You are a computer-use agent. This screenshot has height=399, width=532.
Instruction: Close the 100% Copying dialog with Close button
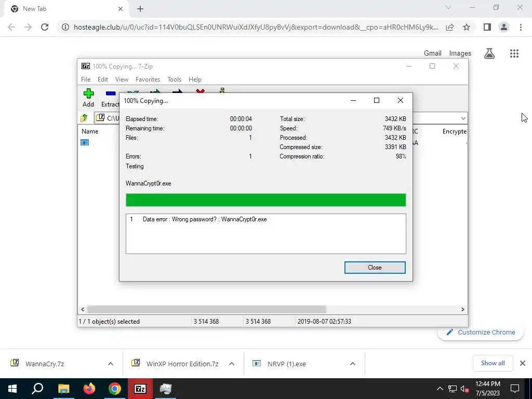pos(375,268)
